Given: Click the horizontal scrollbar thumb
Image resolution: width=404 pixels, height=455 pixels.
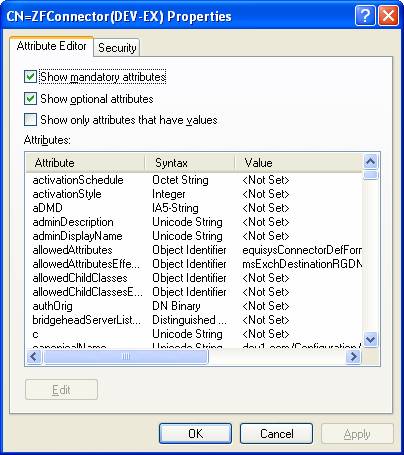Looking at the screenshot, I should click(126, 357).
